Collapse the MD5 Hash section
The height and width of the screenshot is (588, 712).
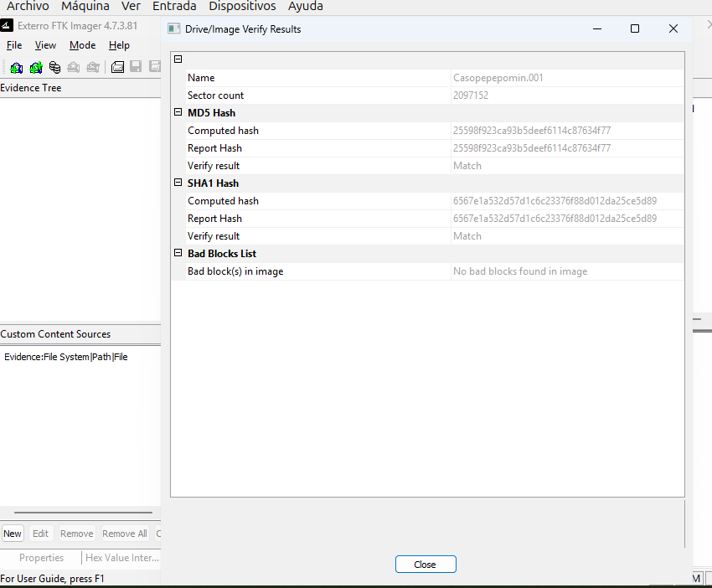tap(178, 112)
